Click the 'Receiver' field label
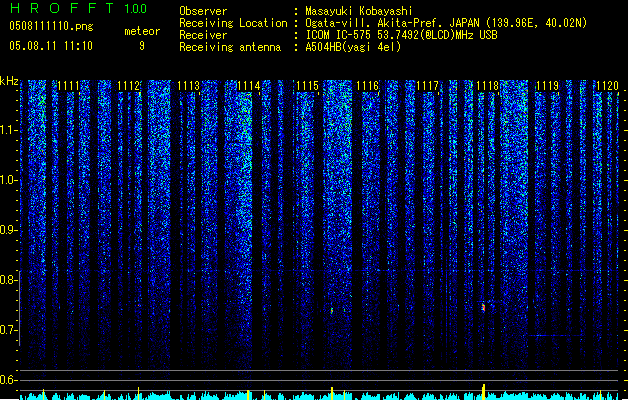 pos(203,35)
